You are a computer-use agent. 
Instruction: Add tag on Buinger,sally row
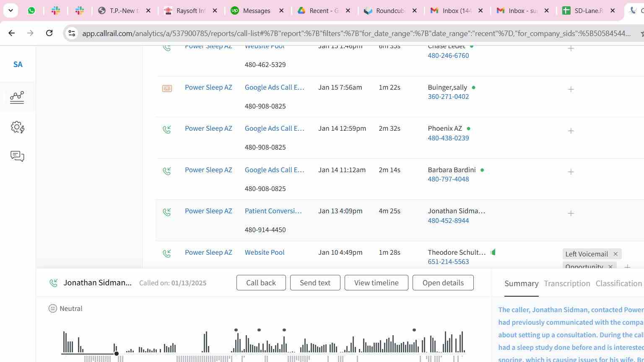click(x=571, y=89)
